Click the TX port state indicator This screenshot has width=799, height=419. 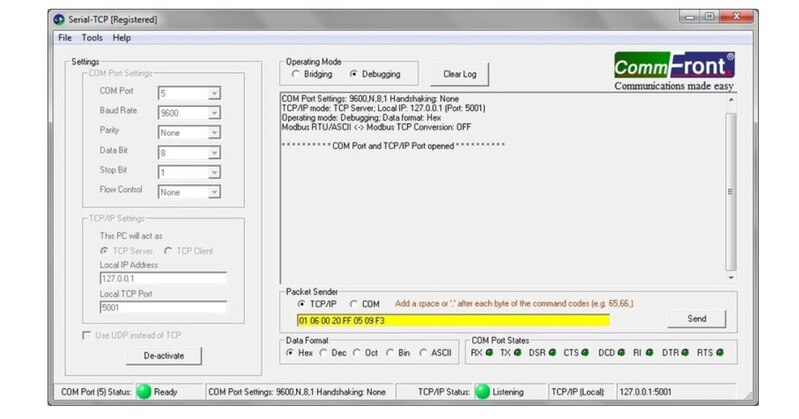[517, 352]
